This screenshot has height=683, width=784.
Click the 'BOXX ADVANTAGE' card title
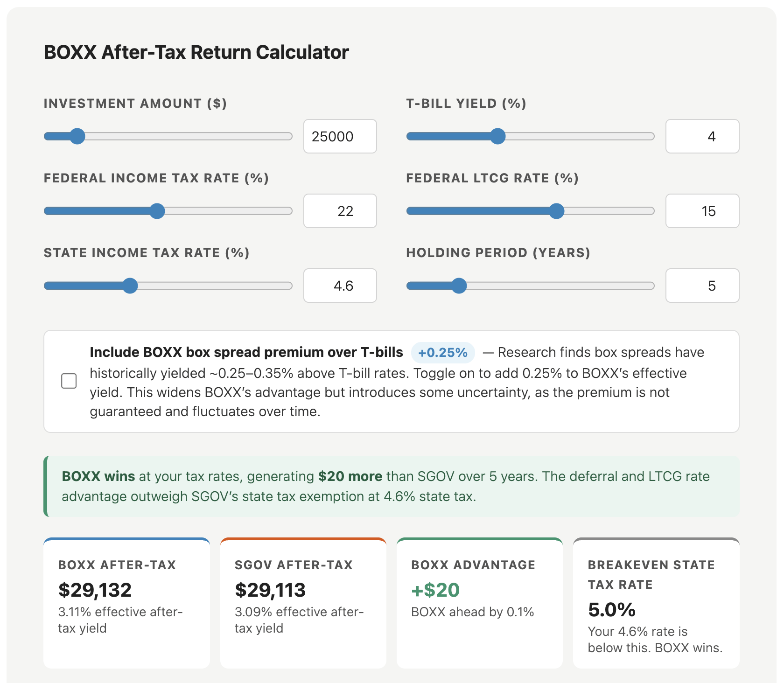(x=473, y=565)
